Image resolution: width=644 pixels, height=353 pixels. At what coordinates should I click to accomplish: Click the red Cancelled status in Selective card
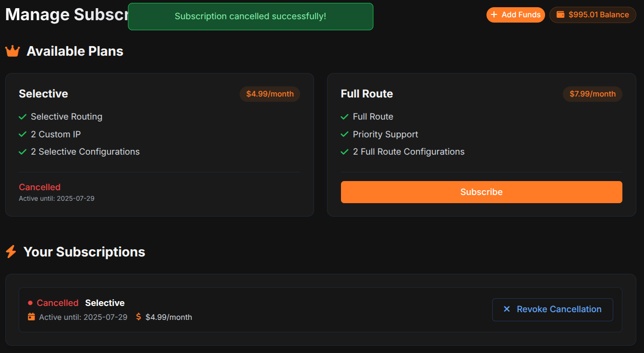pos(40,187)
